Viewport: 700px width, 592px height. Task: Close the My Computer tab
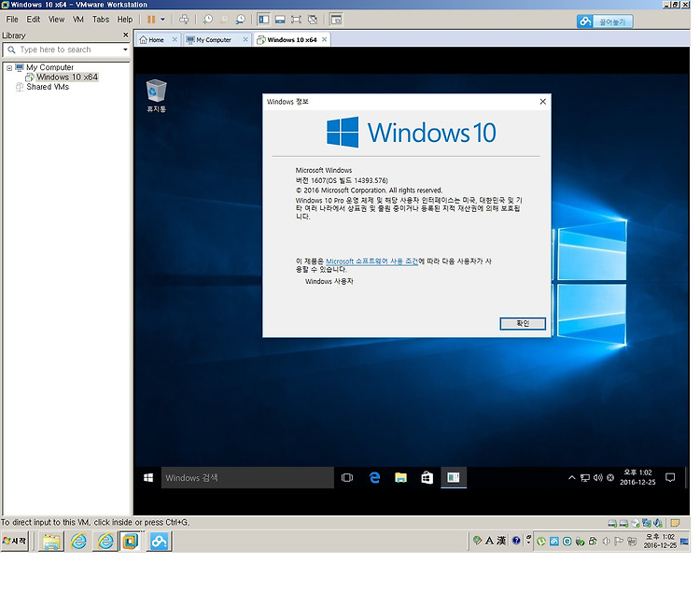pos(245,40)
